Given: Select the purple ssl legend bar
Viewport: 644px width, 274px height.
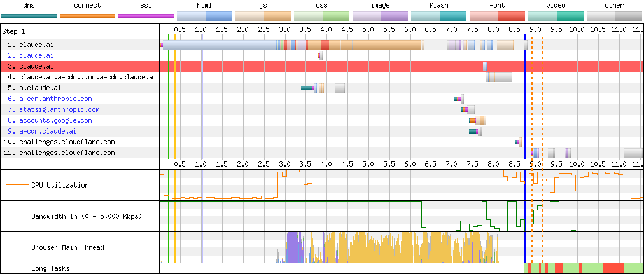Looking at the screenshot, I should click(x=146, y=16).
